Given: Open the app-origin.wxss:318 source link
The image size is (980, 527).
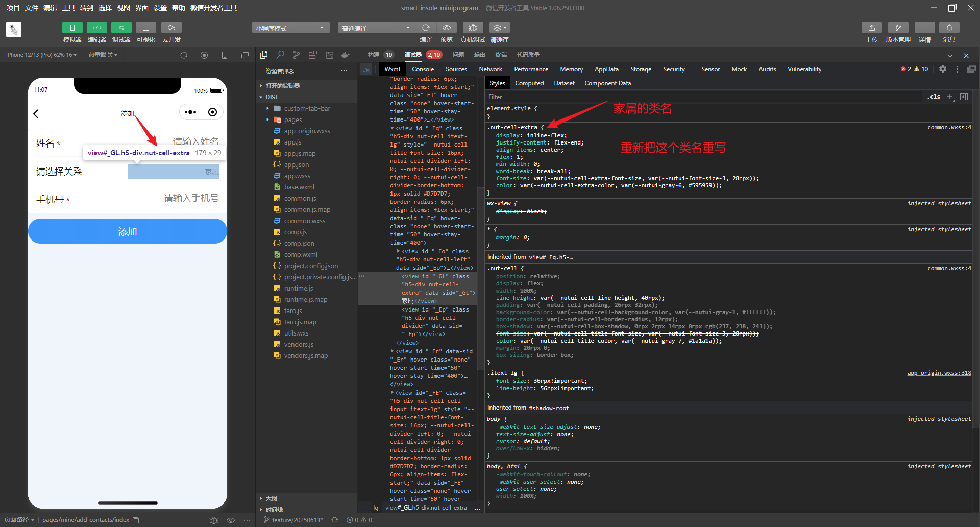Looking at the screenshot, I should [939, 373].
